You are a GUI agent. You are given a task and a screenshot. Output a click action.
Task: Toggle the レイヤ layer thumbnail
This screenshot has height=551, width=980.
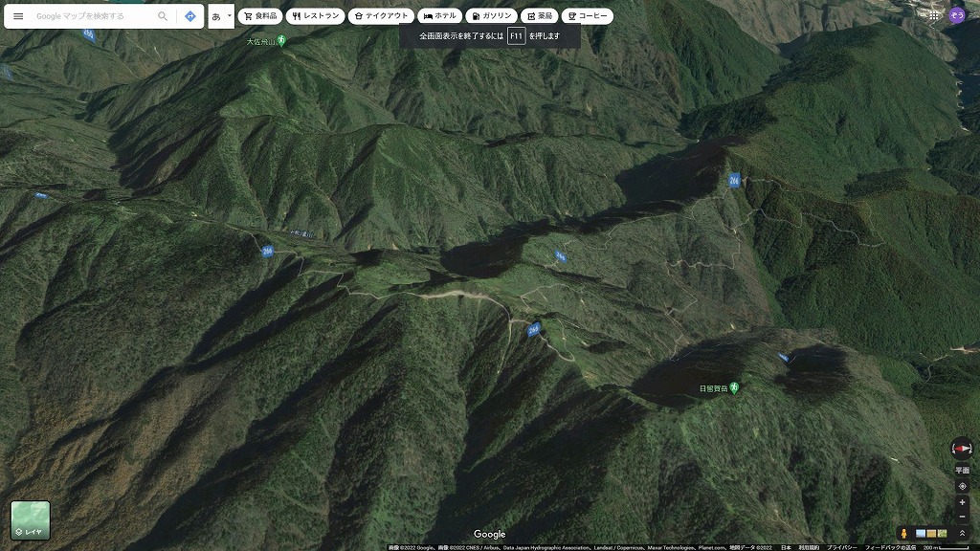(31, 520)
